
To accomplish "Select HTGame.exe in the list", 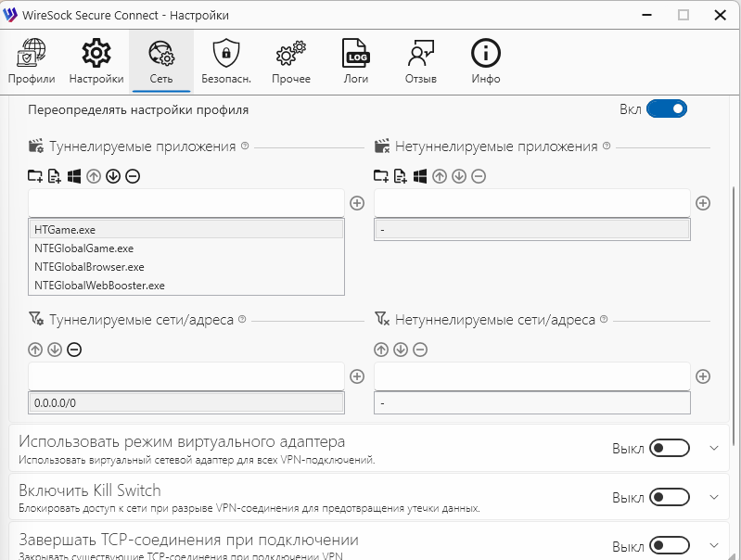I will (x=186, y=230).
